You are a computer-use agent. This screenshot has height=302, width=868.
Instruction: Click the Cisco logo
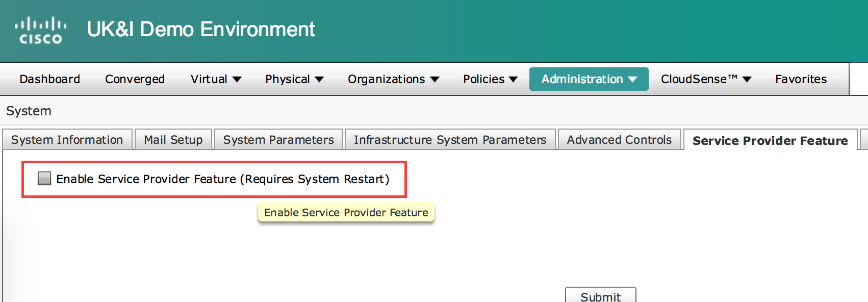click(41, 30)
